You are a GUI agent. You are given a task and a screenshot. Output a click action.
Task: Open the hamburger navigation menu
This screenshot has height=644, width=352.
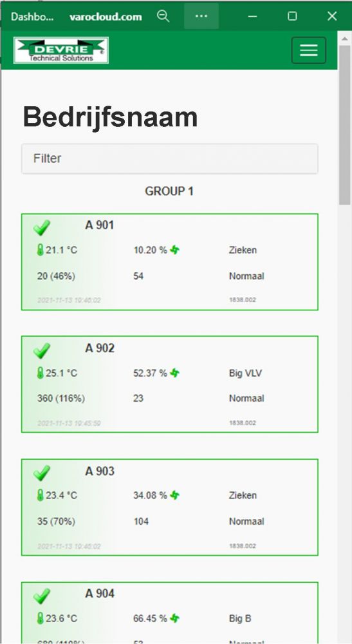pos(308,50)
